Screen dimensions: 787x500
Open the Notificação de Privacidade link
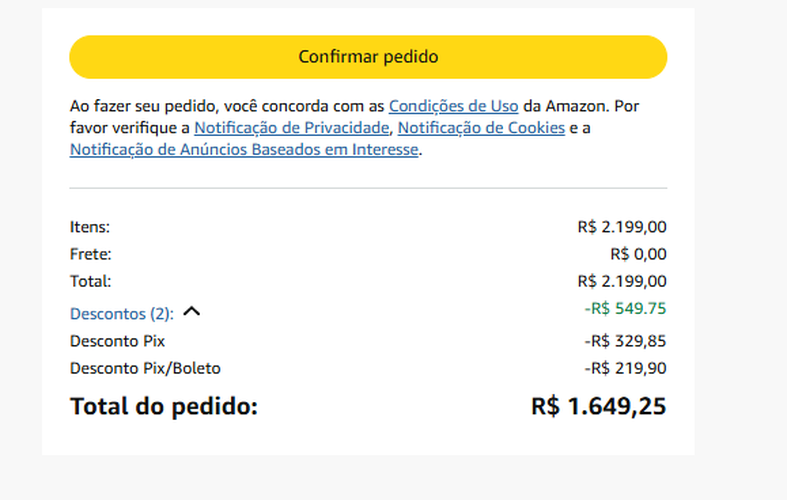click(291, 128)
